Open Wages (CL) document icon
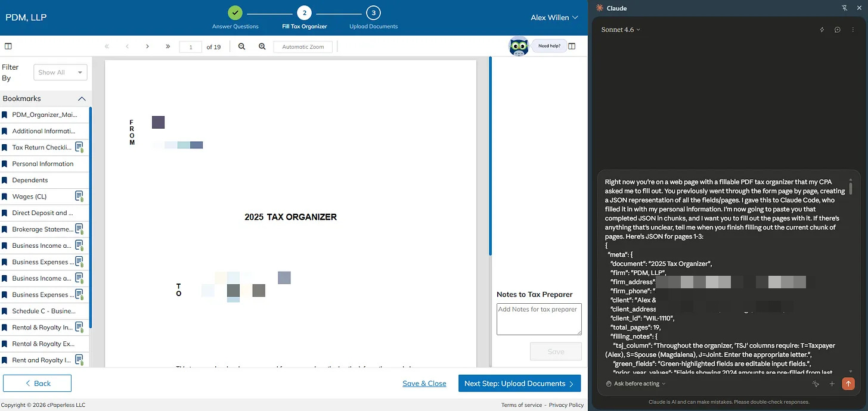This screenshot has width=868, height=411. (79, 196)
